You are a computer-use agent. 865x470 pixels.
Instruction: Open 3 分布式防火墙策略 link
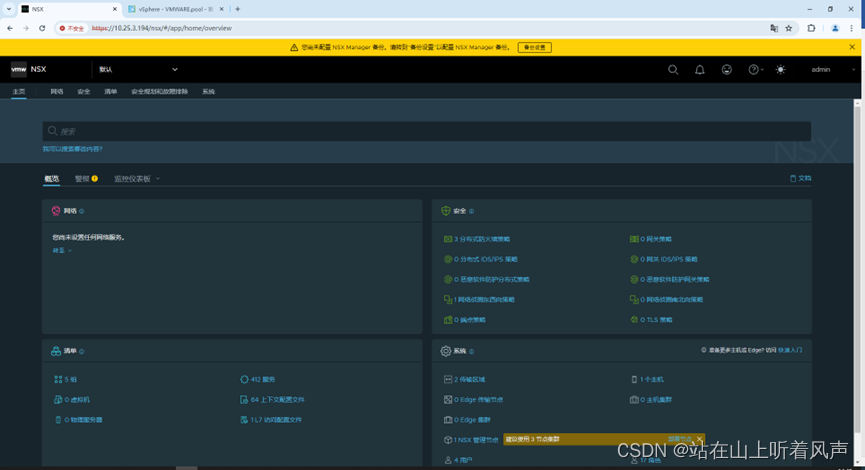coord(482,239)
